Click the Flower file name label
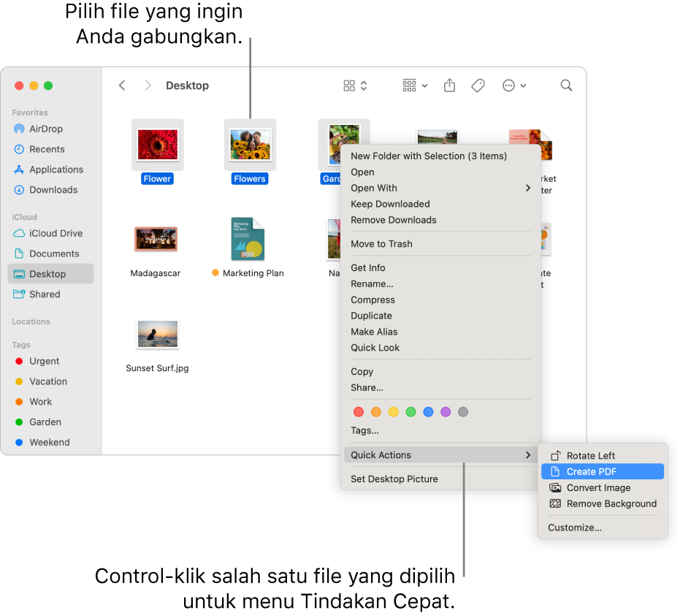 [158, 179]
